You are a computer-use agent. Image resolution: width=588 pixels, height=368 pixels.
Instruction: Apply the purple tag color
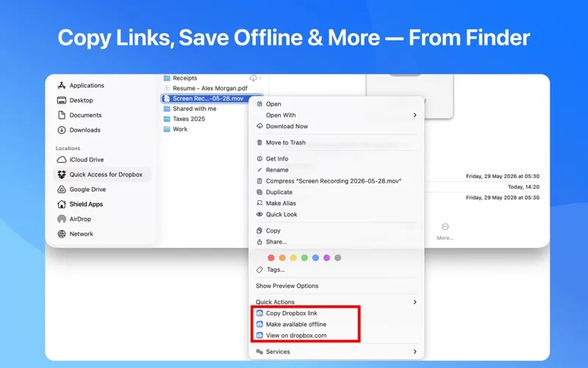point(326,258)
